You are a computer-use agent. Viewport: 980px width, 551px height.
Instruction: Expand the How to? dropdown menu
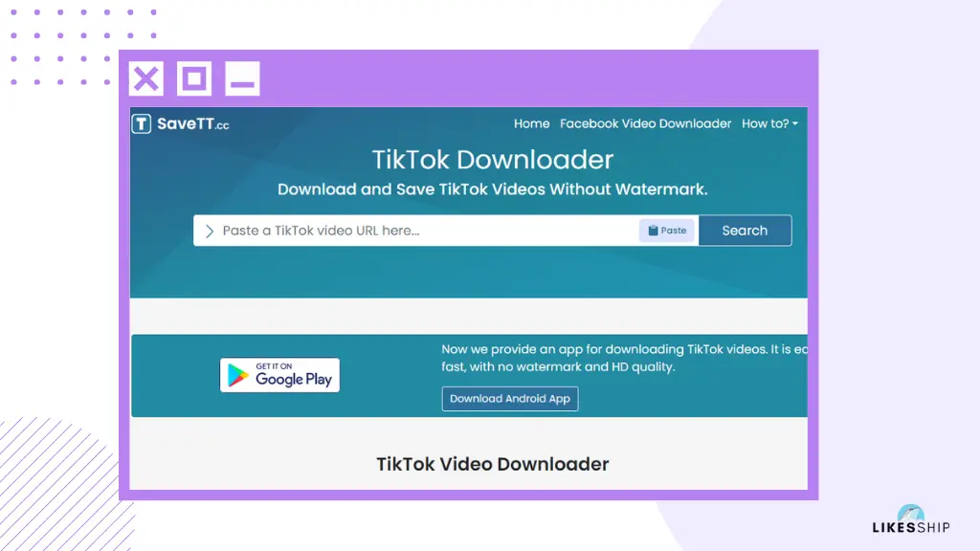point(769,123)
